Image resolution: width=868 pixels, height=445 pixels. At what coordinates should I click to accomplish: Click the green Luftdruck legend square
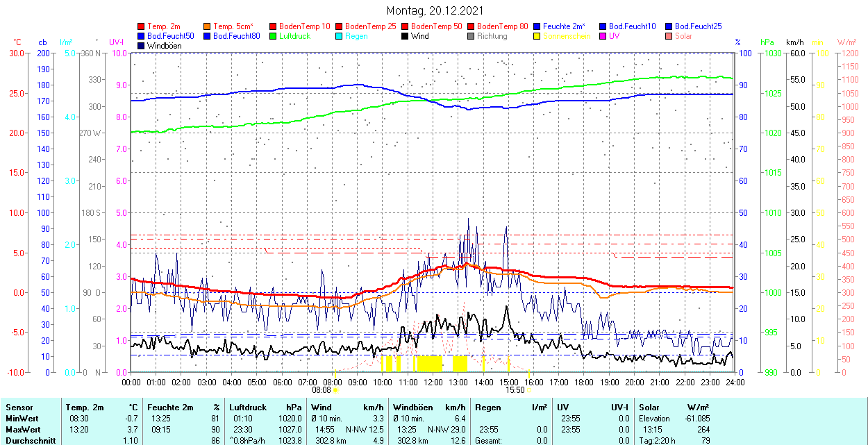[x=274, y=36]
